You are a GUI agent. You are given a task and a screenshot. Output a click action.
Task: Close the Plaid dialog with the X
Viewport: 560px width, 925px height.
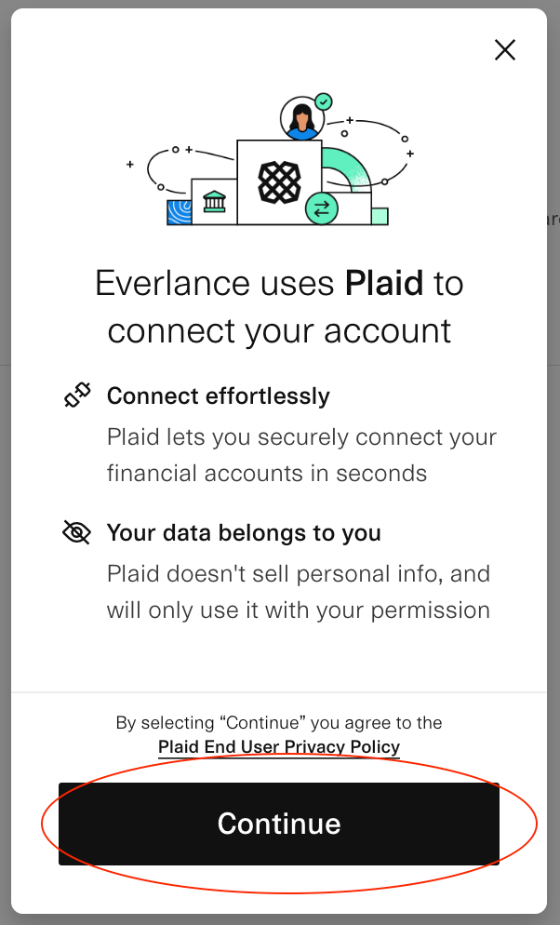click(505, 50)
